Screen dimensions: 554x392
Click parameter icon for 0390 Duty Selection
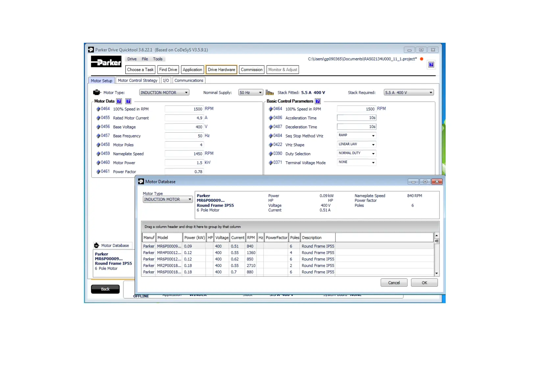[x=270, y=154]
